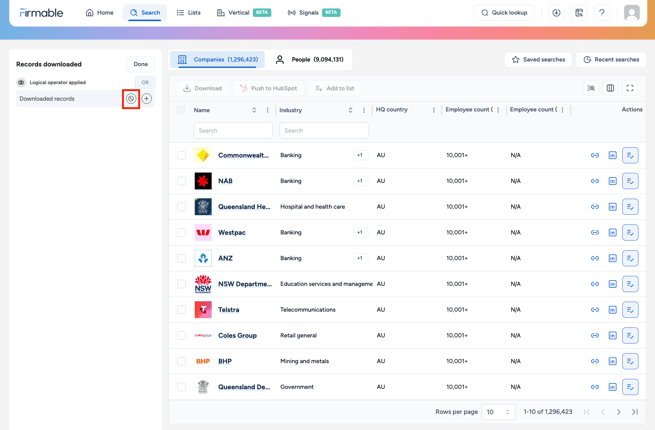Enter fullscreen table view
This screenshot has height=430, width=655.
(630, 88)
